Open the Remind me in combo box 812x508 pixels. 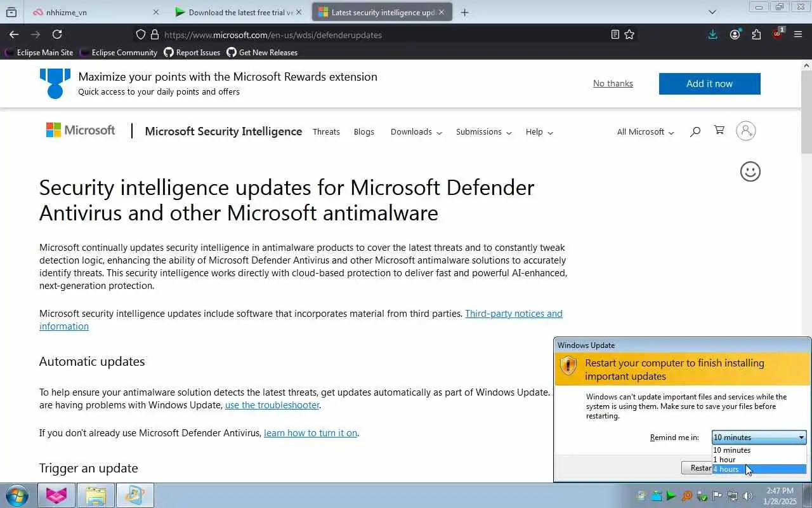tap(759, 437)
